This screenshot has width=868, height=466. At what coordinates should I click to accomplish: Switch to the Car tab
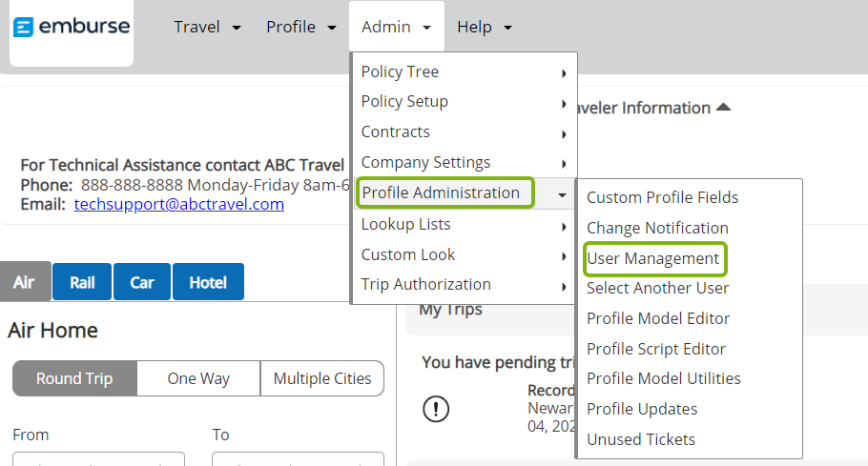pyautogui.click(x=141, y=283)
